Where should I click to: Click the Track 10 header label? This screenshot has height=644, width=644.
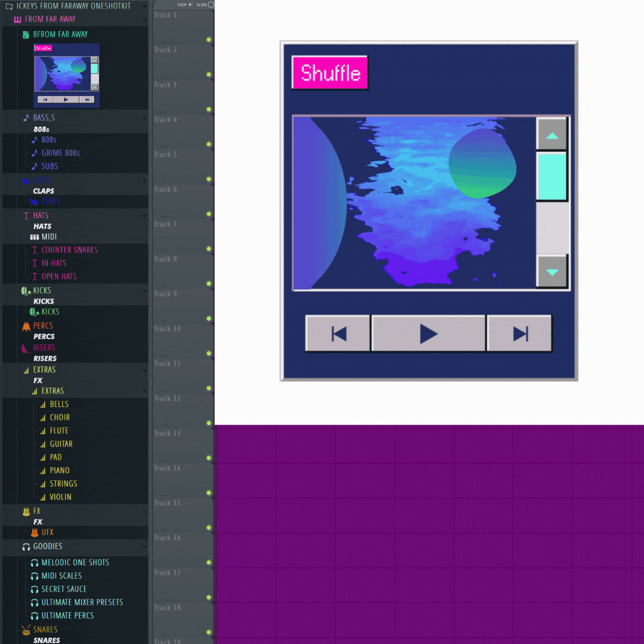[x=167, y=329]
